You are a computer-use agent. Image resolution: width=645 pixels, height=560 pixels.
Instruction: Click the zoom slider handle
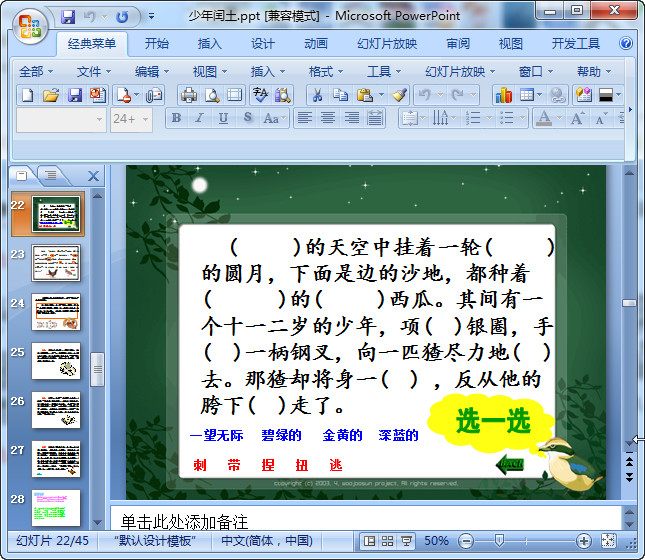click(499, 540)
